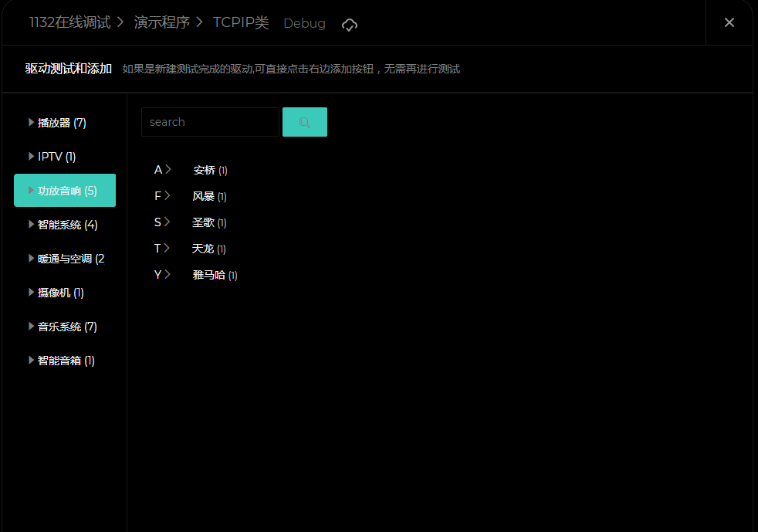
Task: Open the 智能音箱 (1) category
Action: [x=66, y=361]
